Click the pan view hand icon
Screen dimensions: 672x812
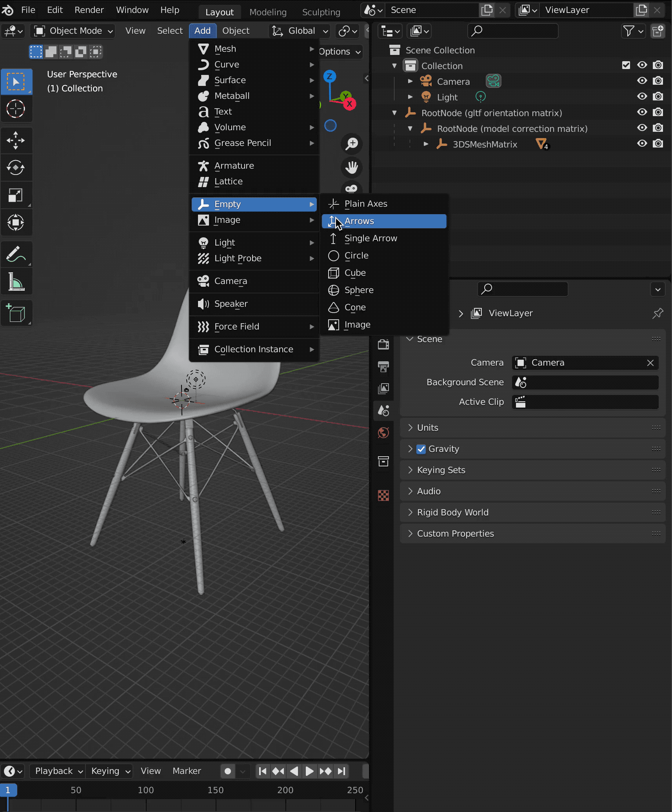[352, 167]
